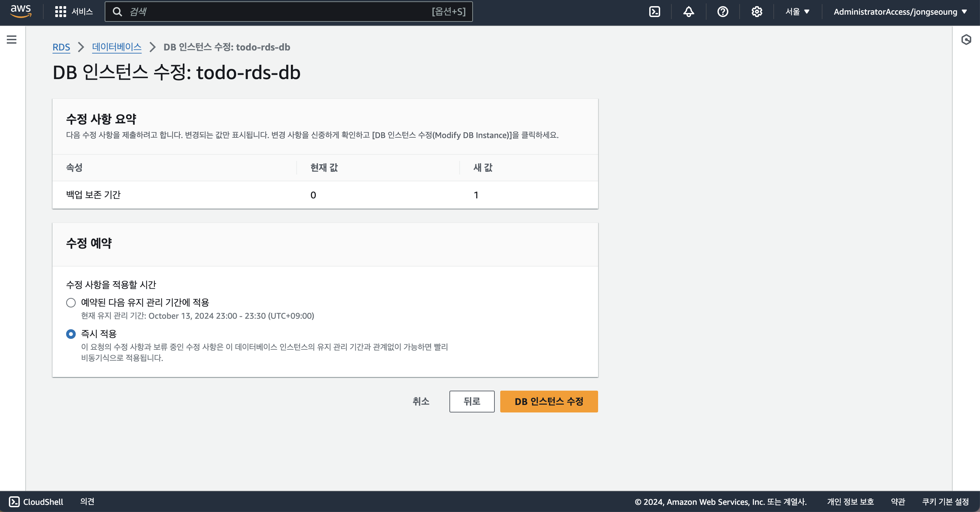Focus the top search input field
The height and width of the screenshot is (512, 980).
pyautogui.click(x=278, y=11)
